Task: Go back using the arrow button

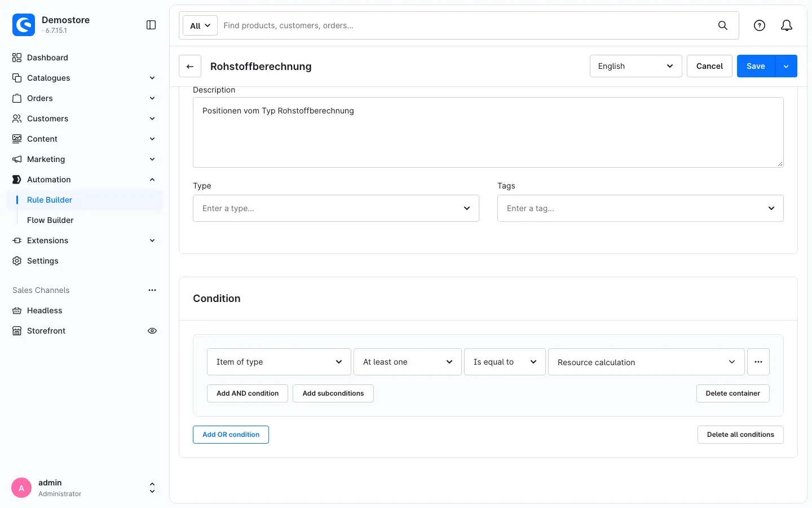Action: (190, 66)
